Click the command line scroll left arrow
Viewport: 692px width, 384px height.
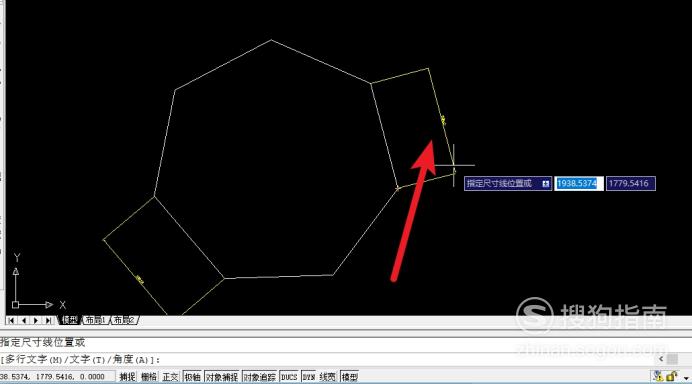(x=661, y=359)
